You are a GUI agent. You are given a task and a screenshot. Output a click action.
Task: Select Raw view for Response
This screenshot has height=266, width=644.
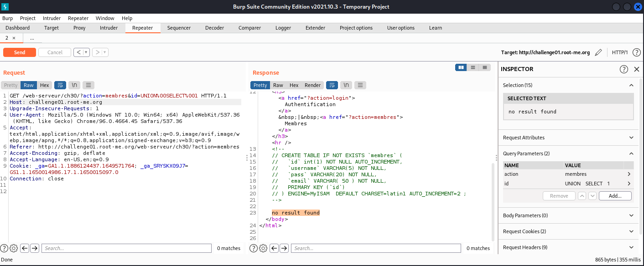[x=278, y=85]
